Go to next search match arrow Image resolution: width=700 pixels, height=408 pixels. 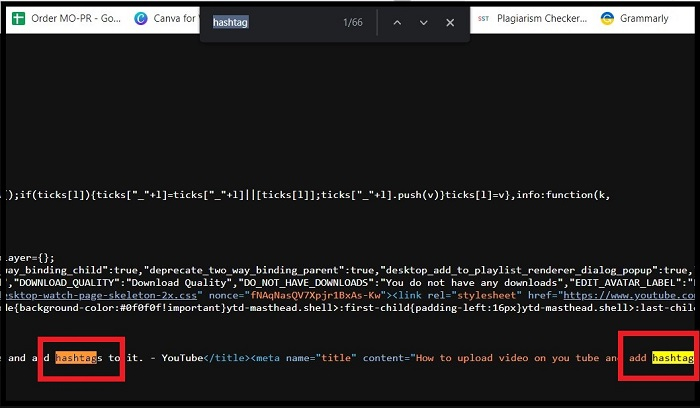point(424,22)
